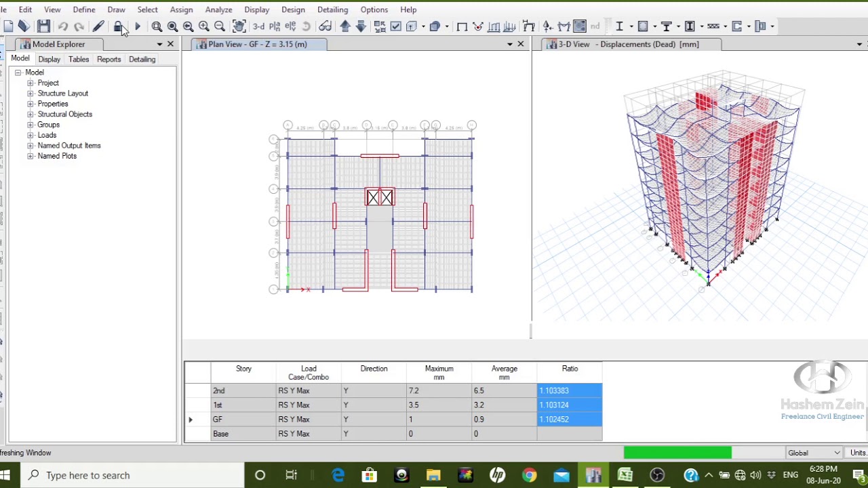This screenshot has height=488, width=868.
Task: Open Google Chrome from the taskbar
Action: (x=529, y=475)
